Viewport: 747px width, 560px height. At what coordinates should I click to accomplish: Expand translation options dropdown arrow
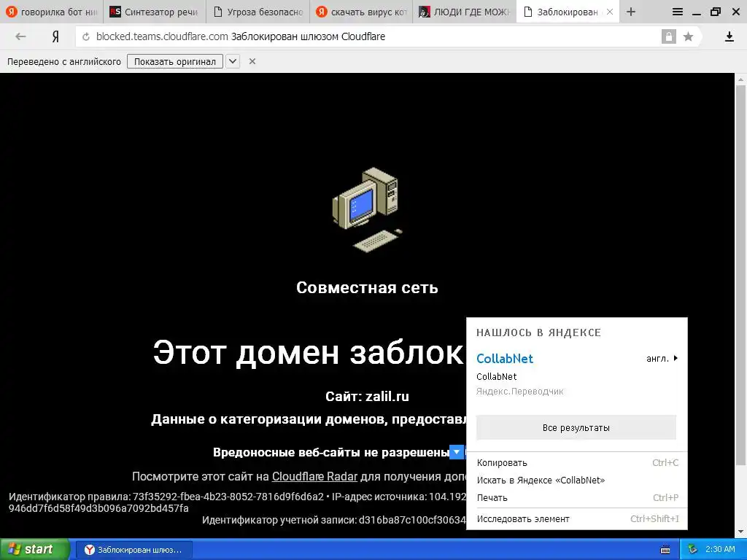(x=233, y=61)
